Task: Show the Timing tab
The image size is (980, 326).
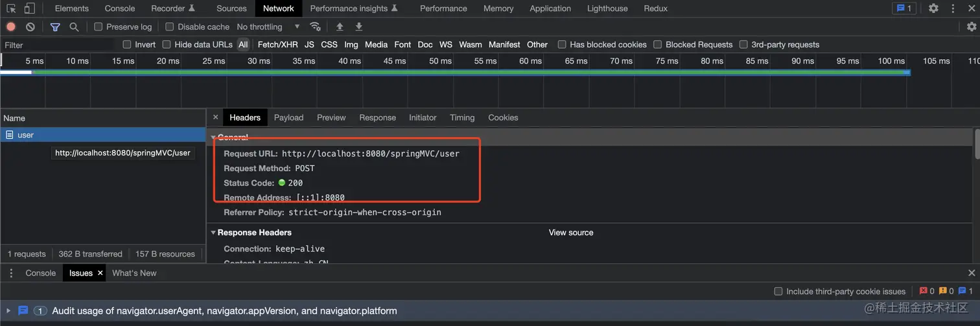Action: pyautogui.click(x=462, y=117)
